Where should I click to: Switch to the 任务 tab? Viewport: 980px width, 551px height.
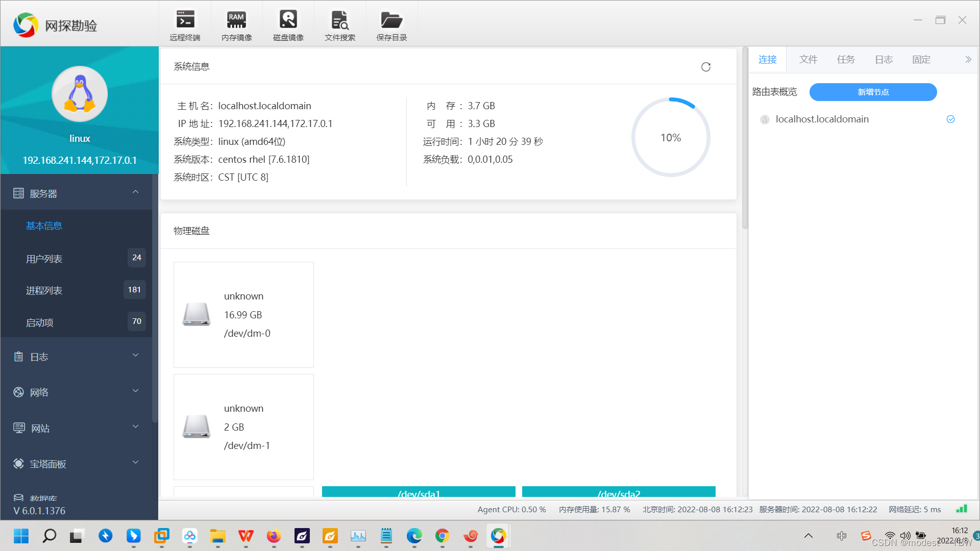(x=846, y=60)
